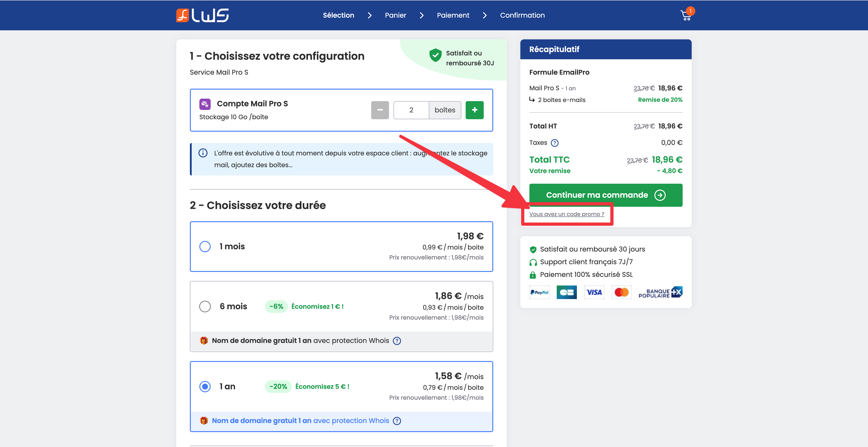Click the help icon on 1 an domain offer
The height and width of the screenshot is (447, 868).
click(397, 421)
